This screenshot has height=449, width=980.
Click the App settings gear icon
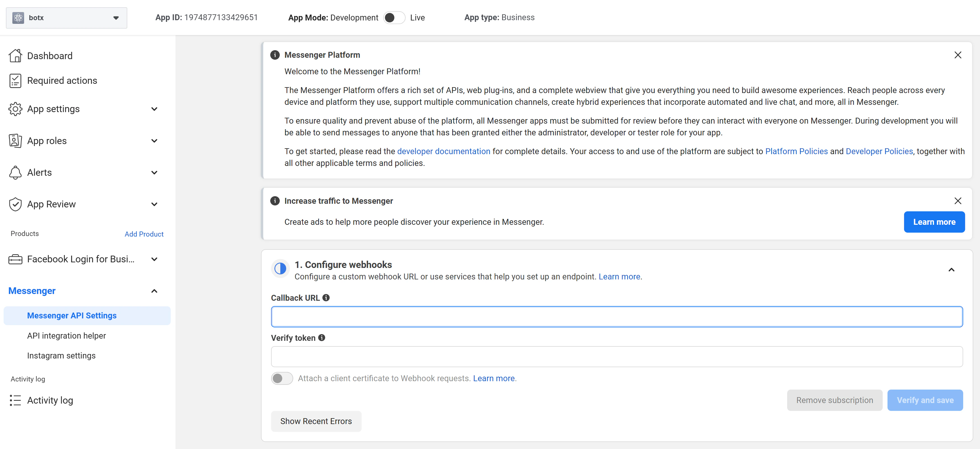pyautogui.click(x=15, y=109)
